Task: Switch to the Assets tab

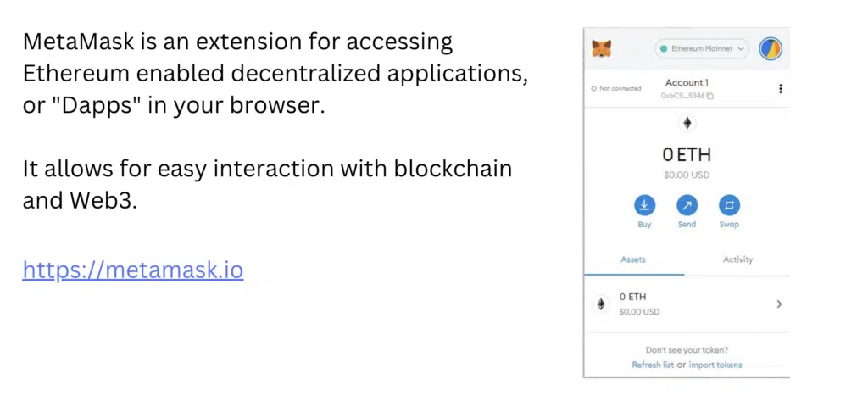Action: coord(633,259)
